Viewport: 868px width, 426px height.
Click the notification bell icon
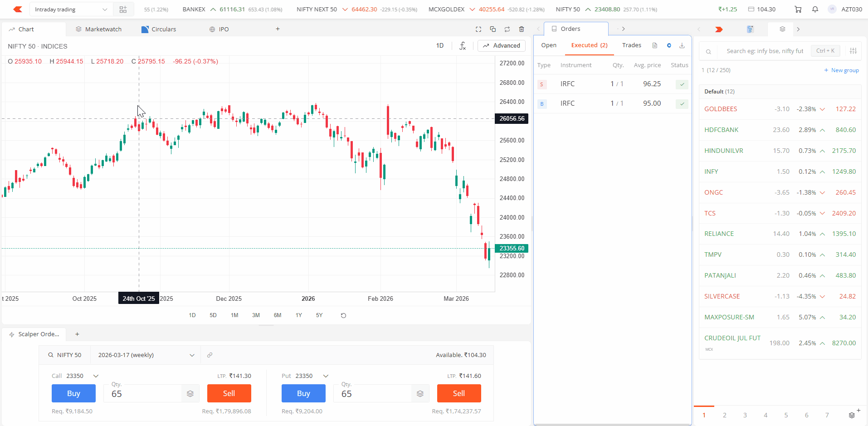815,9
